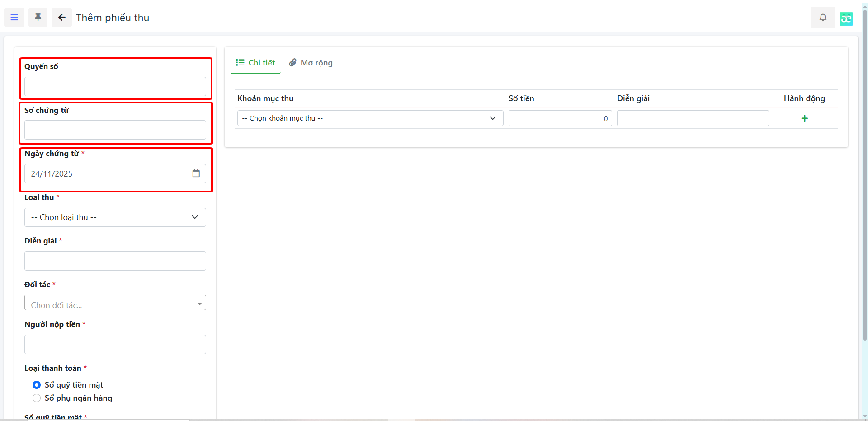Switch to the Chi tiết tab
868x421 pixels.
(x=255, y=63)
